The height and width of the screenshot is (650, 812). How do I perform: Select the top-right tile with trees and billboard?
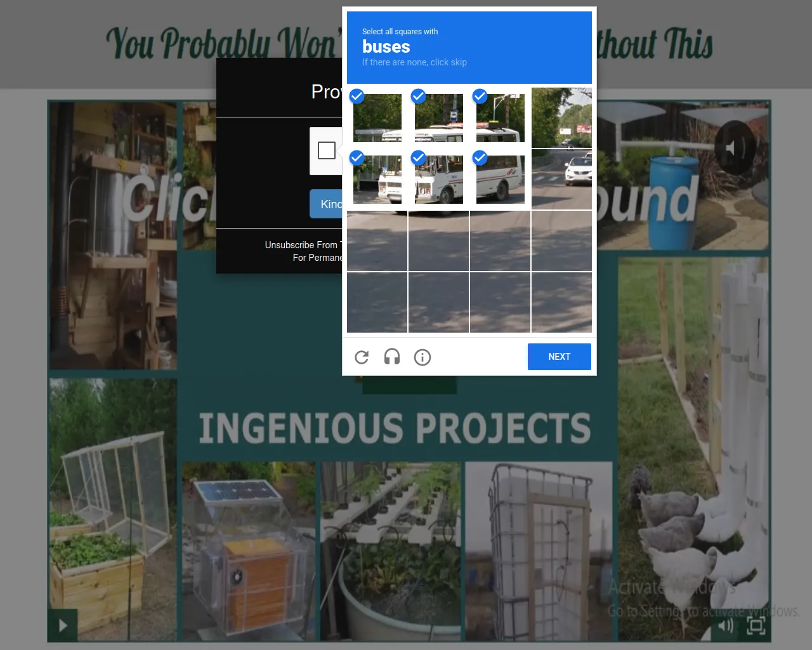(562, 118)
